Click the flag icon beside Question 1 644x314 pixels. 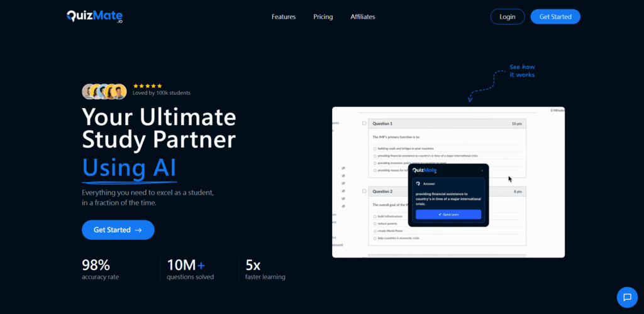click(x=364, y=123)
